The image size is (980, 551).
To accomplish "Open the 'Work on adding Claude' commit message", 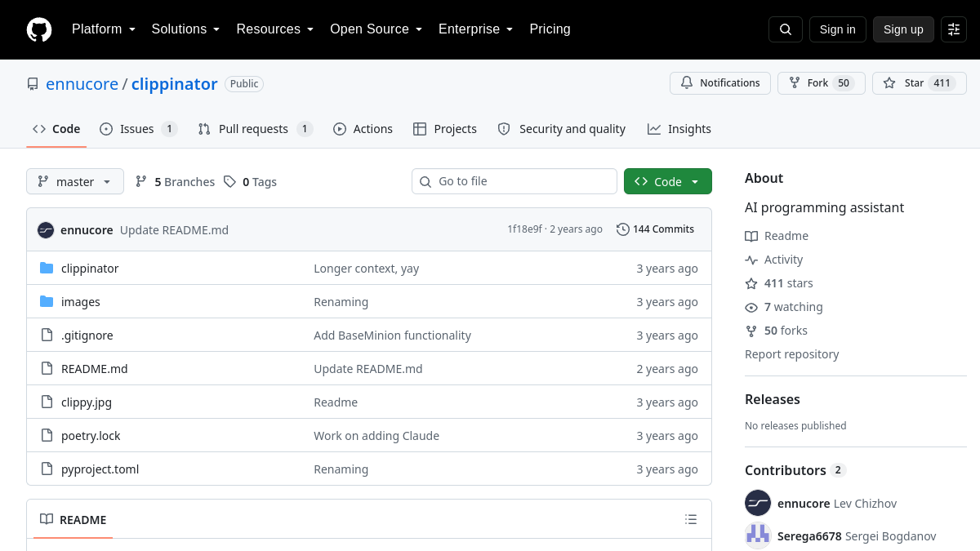I will coord(376,436).
